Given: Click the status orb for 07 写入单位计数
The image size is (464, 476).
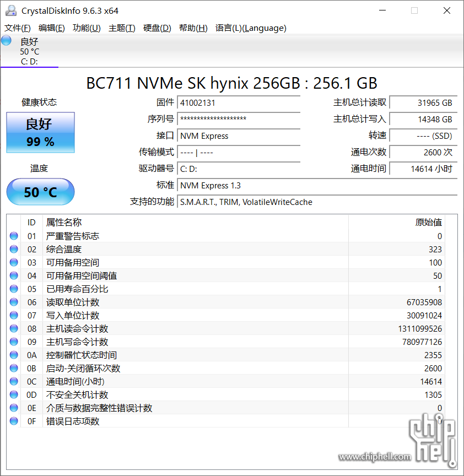Looking at the screenshot, I should pyautogui.click(x=14, y=316).
